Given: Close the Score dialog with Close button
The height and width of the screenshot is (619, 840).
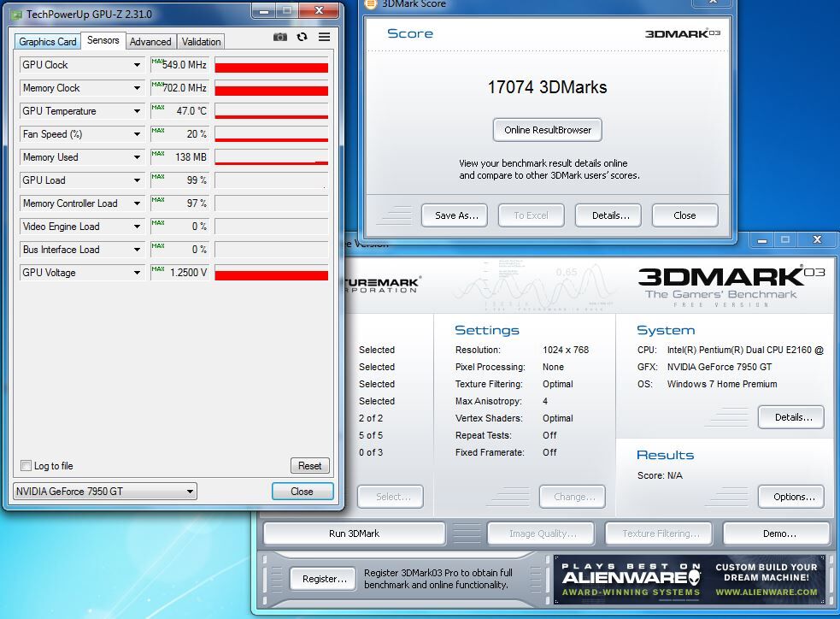Looking at the screenshot, I should 684,215.
